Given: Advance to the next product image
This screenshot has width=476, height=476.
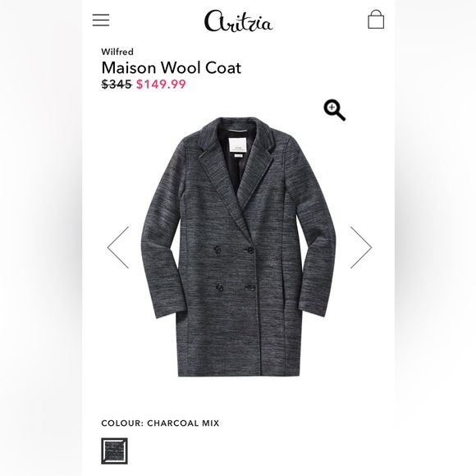Looking at the screenshot, I should point(361,247).
